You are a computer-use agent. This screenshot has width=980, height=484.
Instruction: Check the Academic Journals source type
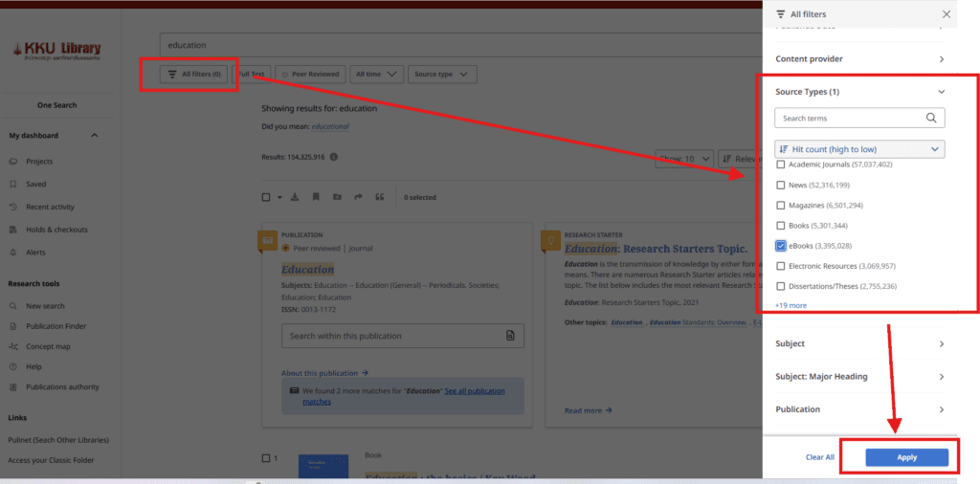click(781, 165)
